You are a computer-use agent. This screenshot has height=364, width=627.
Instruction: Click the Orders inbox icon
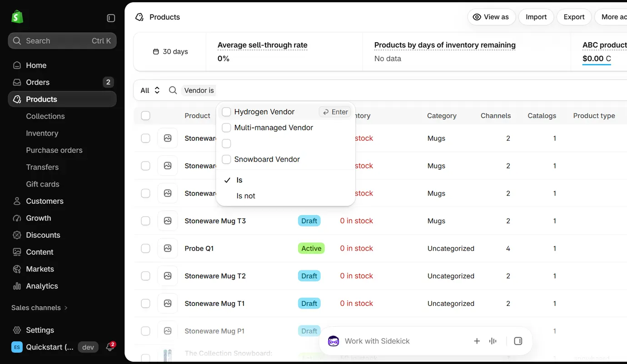pyautogui.click(x=17, y=82)
